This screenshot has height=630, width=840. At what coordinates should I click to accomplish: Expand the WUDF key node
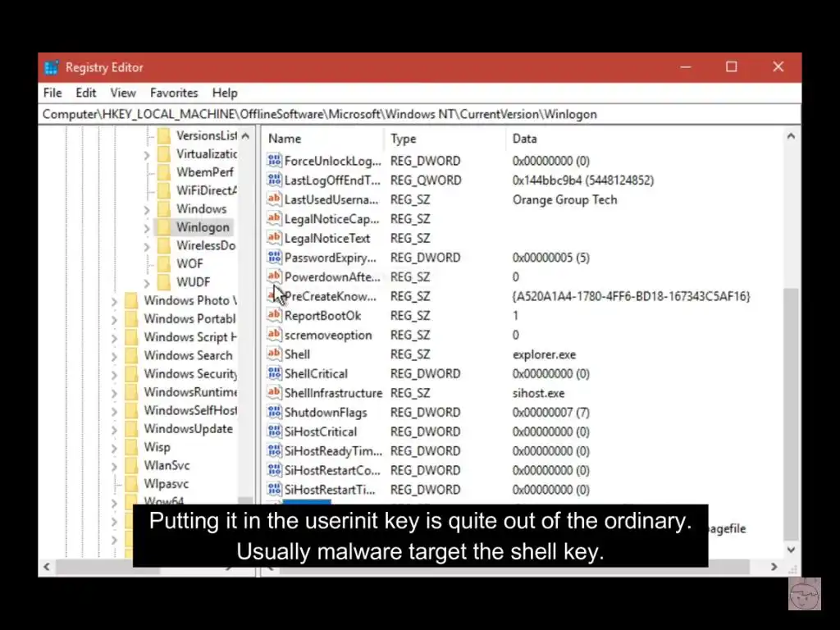coord(147,283)
